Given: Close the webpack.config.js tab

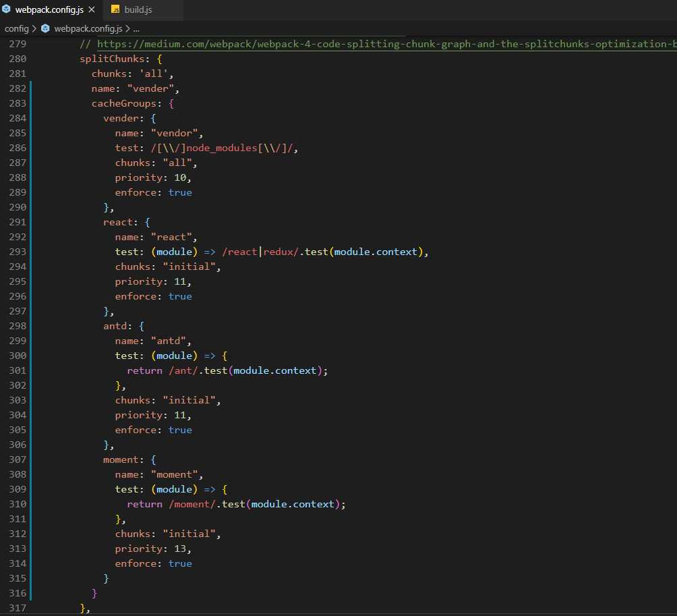Looking at the screenshot, I should [x=92, y=9].
